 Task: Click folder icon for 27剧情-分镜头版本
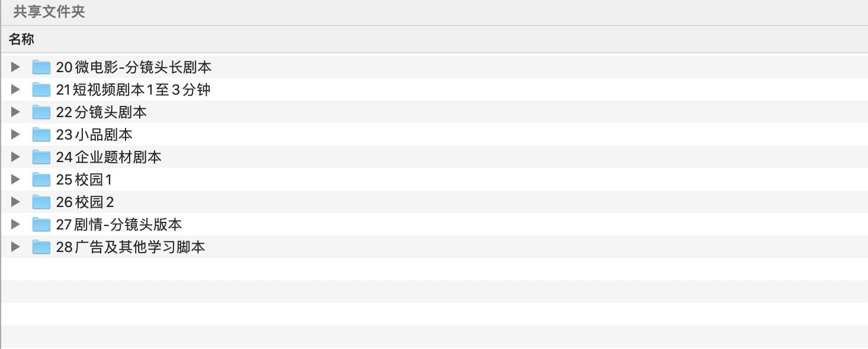[41, 225]
